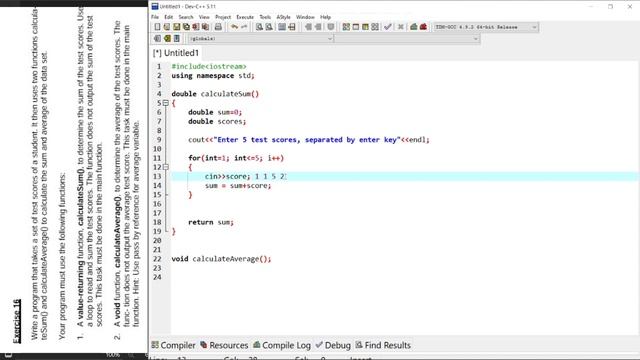The image size is (640, 360).
Task: Click the Rebuild All toolbar icon
Action: pos(375,27)
